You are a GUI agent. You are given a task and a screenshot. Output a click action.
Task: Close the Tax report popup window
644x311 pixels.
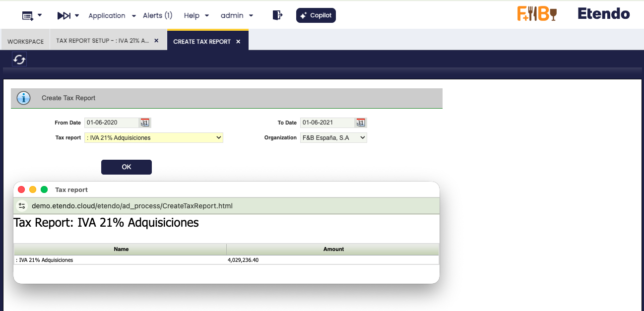click(x=21, y=189)
